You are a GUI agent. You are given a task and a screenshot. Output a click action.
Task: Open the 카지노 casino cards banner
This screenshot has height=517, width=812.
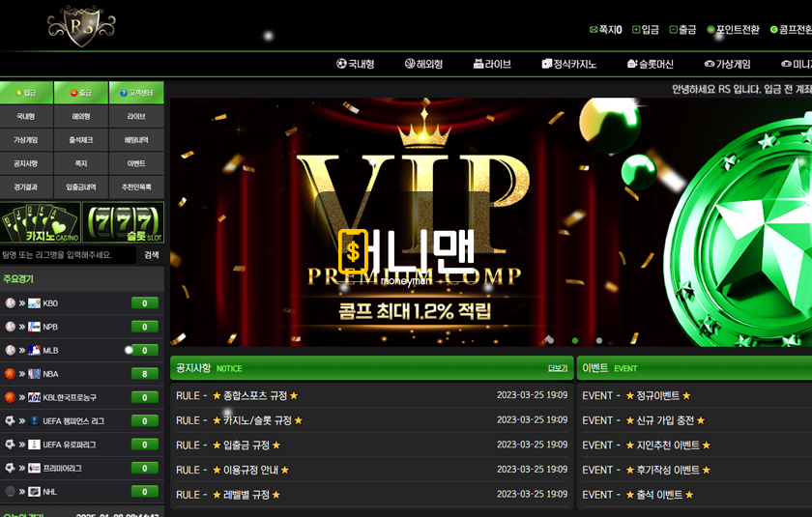point(41,222)
